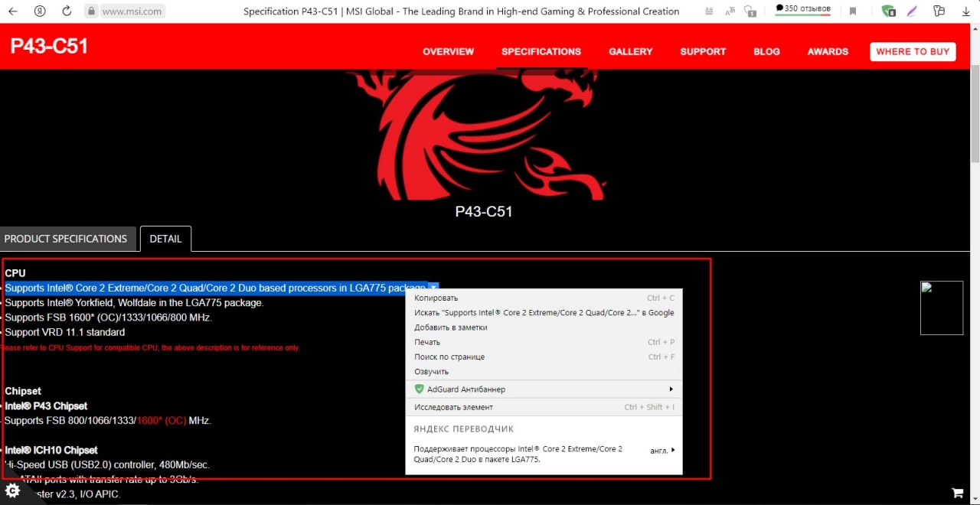Open the SUPPORT navigation tab
Screen dimensions: 980x505
click(703, 51)
